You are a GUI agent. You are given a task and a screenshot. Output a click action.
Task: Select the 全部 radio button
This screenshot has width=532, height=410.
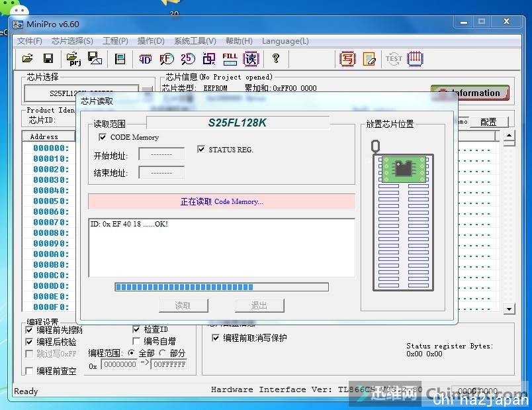pos(131,353)
